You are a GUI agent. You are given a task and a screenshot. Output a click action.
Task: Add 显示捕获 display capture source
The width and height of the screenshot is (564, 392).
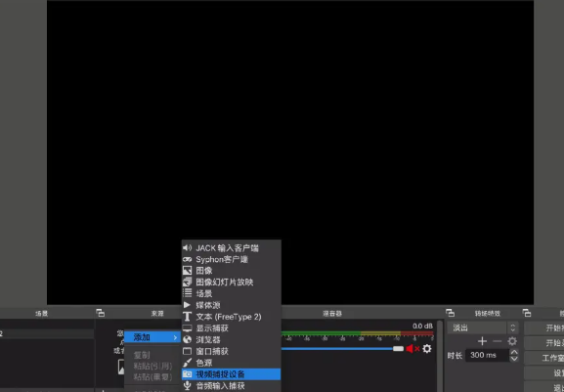coord(232,328)
